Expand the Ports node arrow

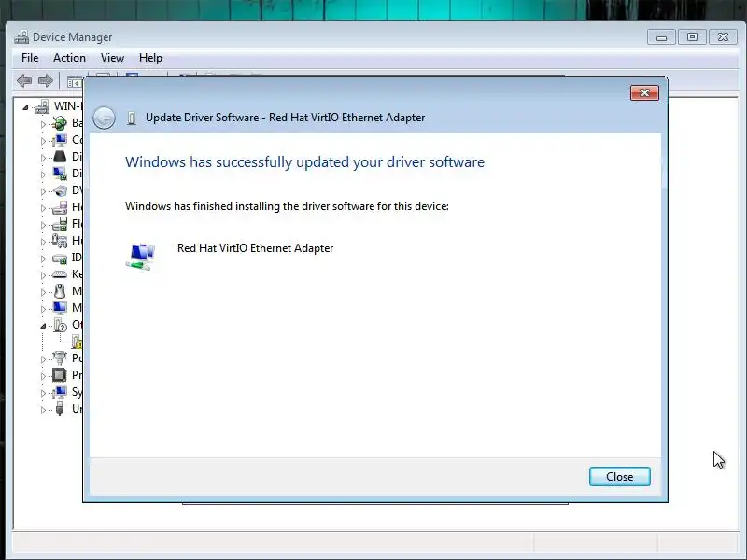pyautogui.click(x=43, y=359)
